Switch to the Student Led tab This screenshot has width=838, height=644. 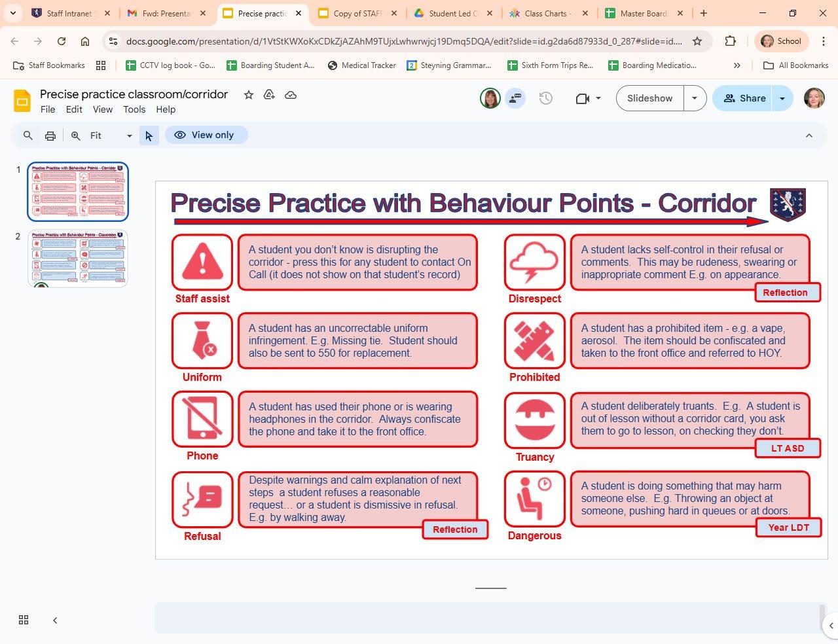pyautogui.click(x=452, y=13)
